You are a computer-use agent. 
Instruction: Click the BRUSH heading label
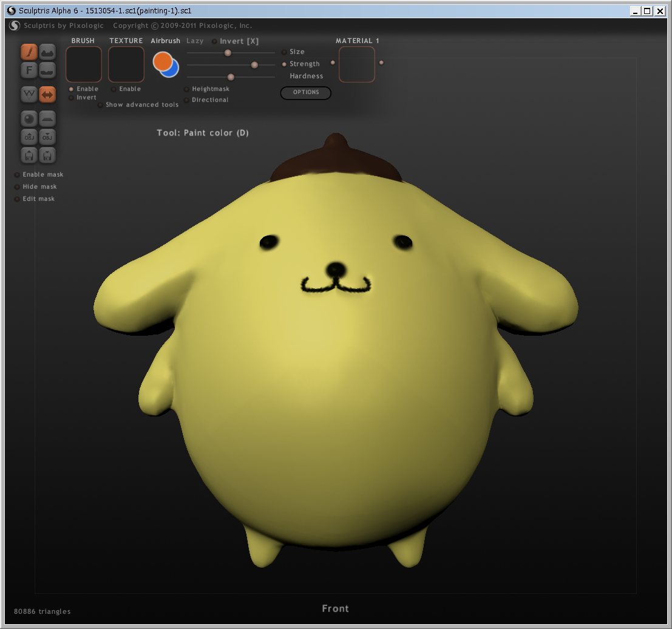point(83,41)
